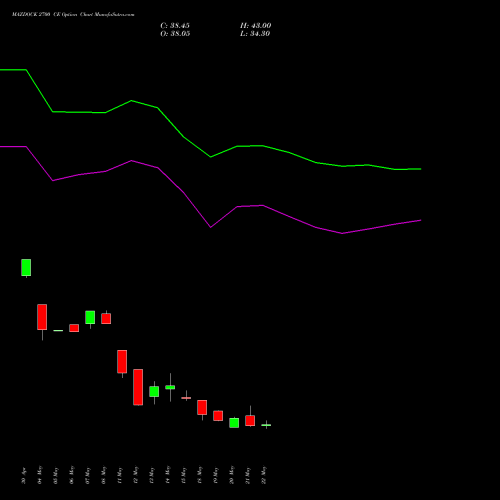
Task: Click the 12 May date label
Action: (136, 475)
